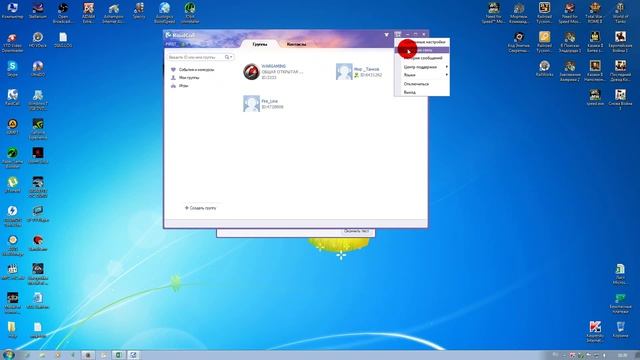Screen dimensions: 640x360
Task: Expand the Центр поддержки submenu
Action: (x=422, y=67)
